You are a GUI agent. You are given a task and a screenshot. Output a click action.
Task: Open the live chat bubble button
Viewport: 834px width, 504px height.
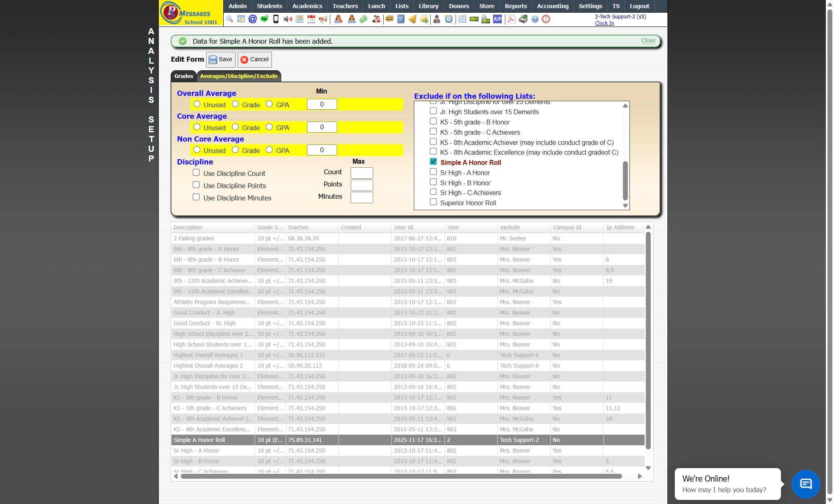(x=805, y=484)
